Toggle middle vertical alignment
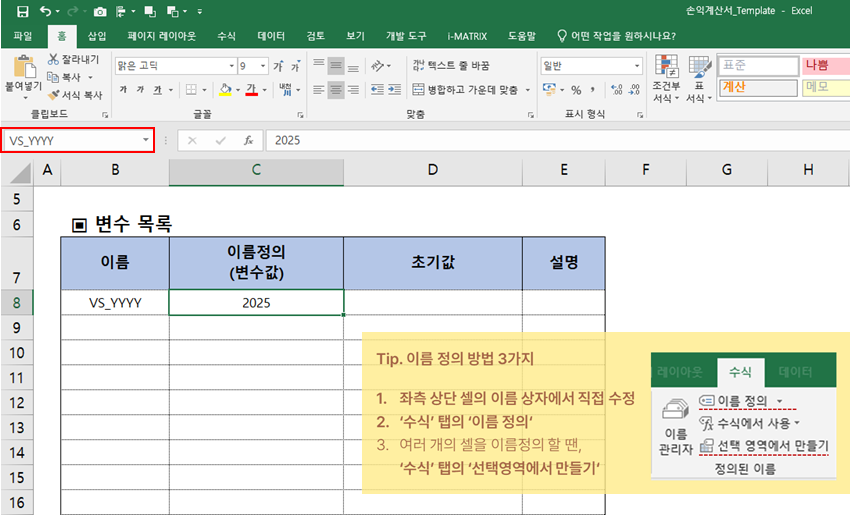The height and width of the screenshot is (515, 850). click(336, 65)
